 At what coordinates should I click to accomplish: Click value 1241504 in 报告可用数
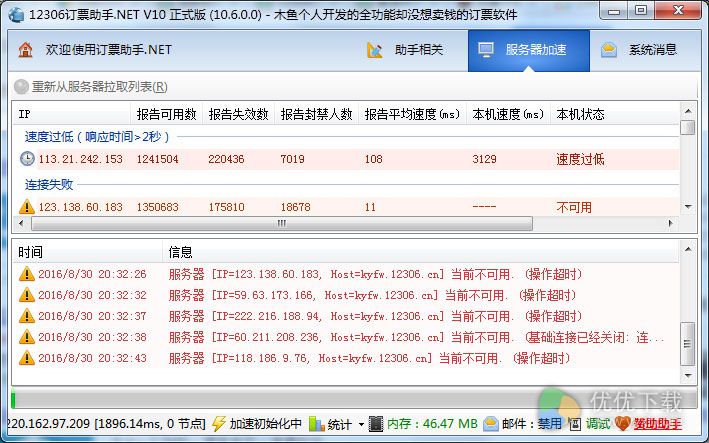157,159
